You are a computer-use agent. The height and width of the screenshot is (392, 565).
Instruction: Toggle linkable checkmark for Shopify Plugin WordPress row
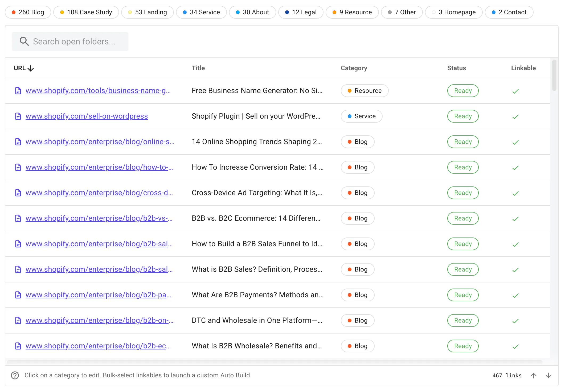point(516,117)
